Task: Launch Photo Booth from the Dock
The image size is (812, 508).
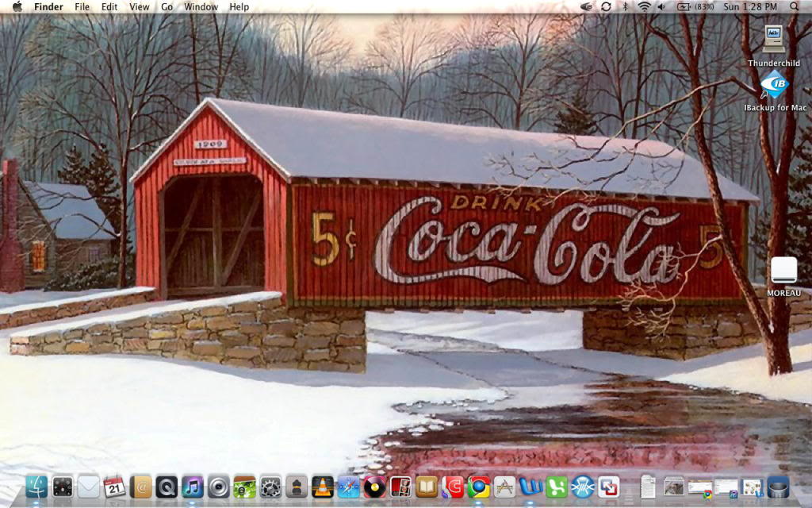Action: tap(400, 487)
